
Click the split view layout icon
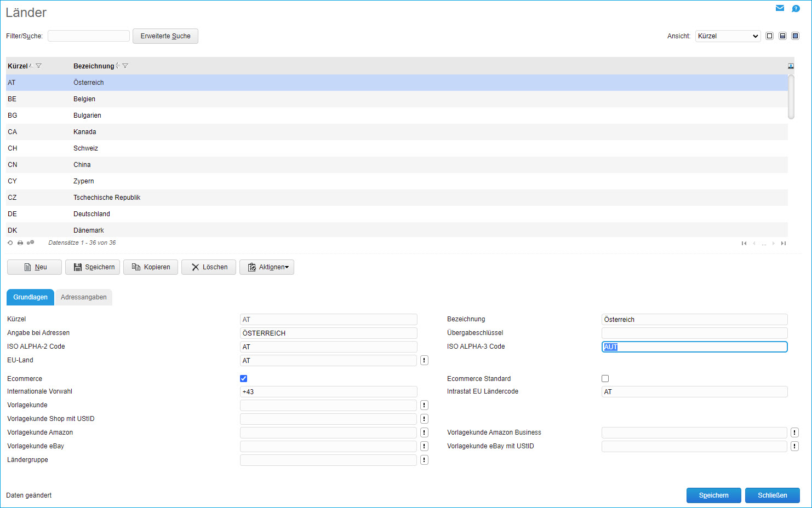782,36
